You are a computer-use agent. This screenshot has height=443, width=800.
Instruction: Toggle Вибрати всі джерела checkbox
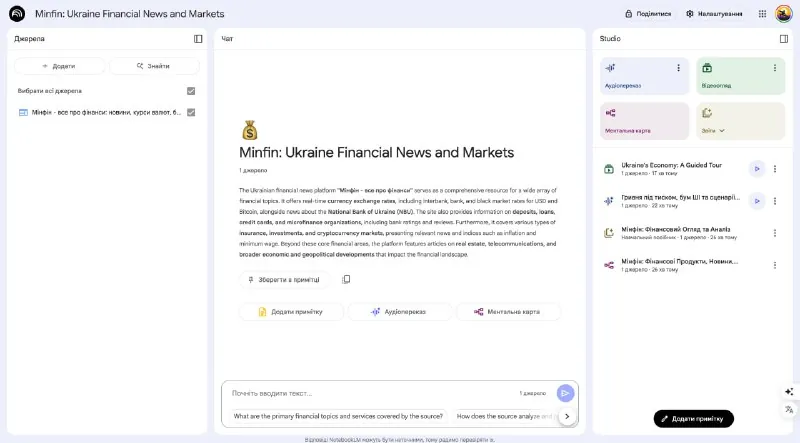(x=191, y=91)
